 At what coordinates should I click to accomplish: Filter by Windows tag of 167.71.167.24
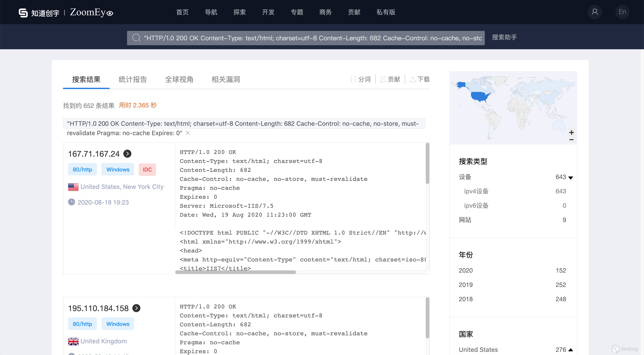[118, 170]
